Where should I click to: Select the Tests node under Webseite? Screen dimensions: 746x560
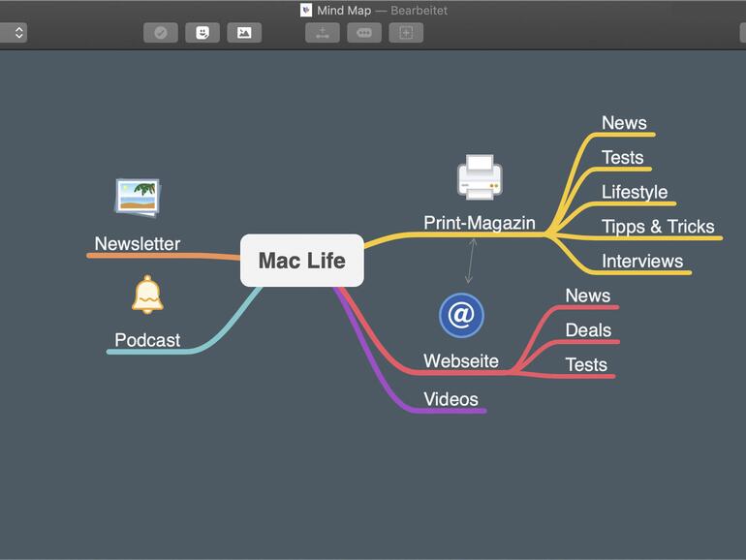pyautogui.click(x=586, y=365)
